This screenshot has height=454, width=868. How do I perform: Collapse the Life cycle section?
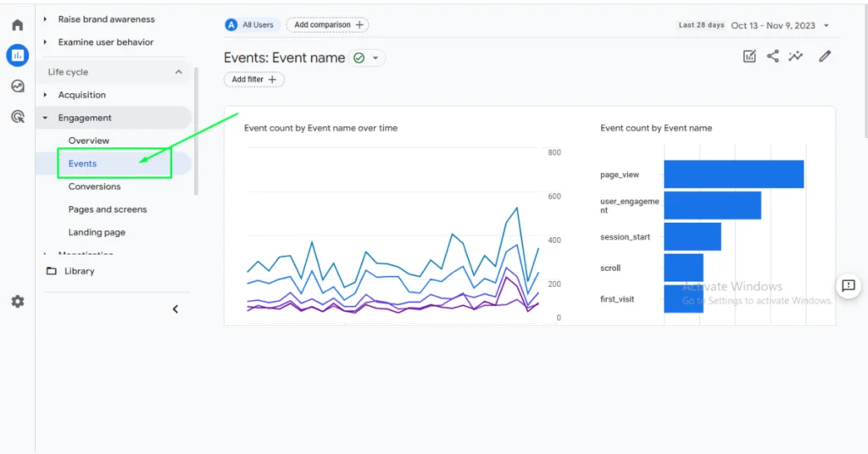(x=178, y=73)
